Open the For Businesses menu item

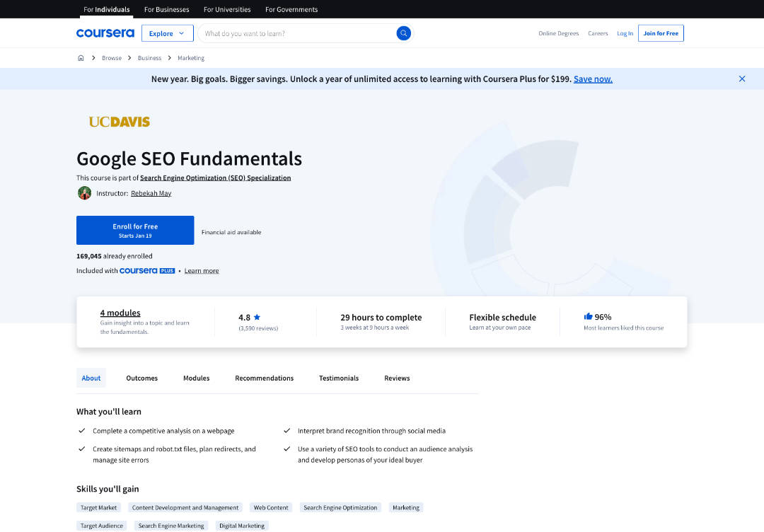coord(166,9)
